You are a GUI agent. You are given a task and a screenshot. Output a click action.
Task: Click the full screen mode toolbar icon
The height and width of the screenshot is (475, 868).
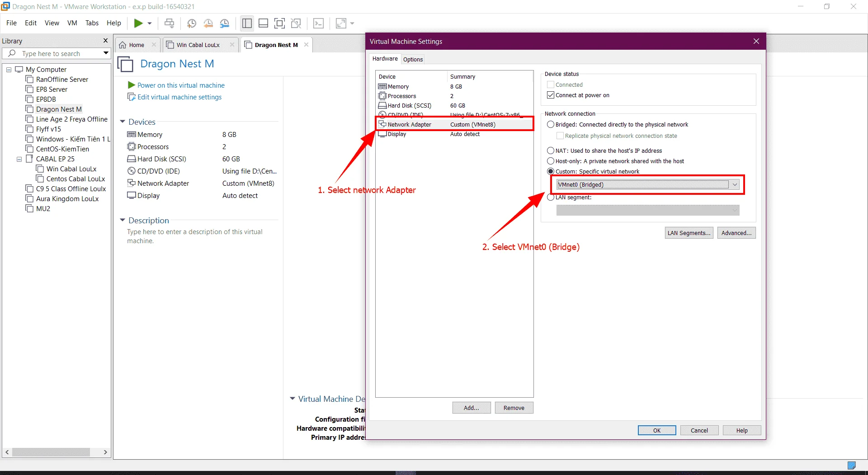click(x=280, y=23)
